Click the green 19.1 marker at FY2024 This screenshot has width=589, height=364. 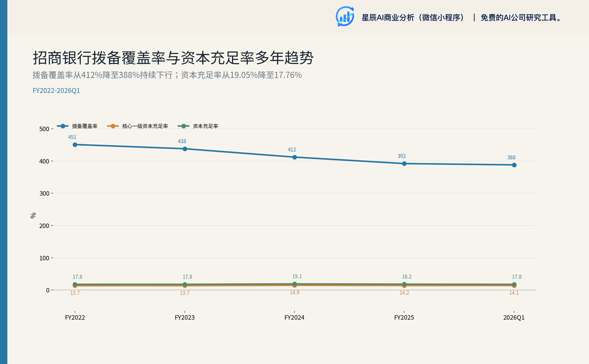coord(294,284)
